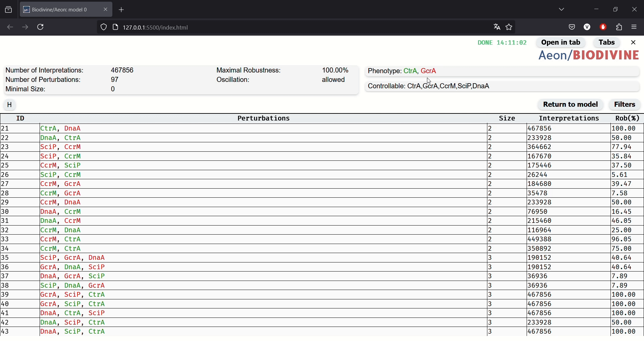Open browser extensions menu
Screen dimensions: 644x341
click(620, 27)
